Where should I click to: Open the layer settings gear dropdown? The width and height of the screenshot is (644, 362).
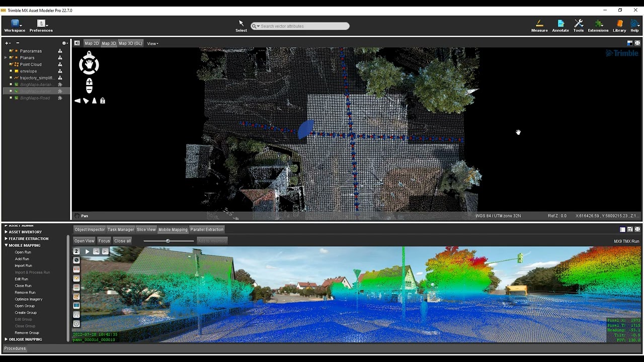point(64,43)
